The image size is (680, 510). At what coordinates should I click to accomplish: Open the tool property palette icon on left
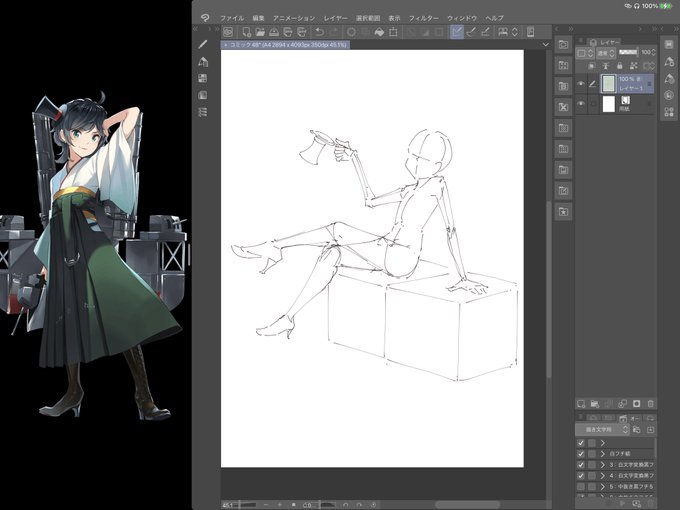203,78
